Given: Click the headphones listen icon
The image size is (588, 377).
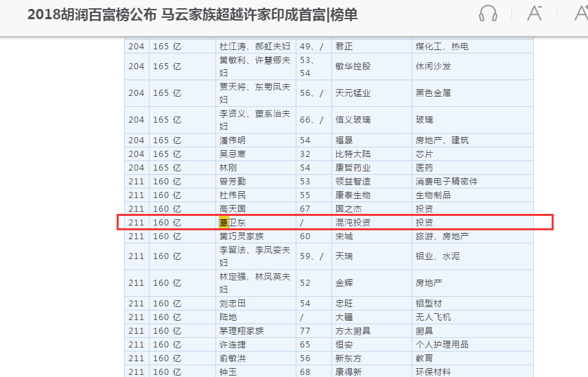Looking at the screenshot, I should (x=488, y=14).
